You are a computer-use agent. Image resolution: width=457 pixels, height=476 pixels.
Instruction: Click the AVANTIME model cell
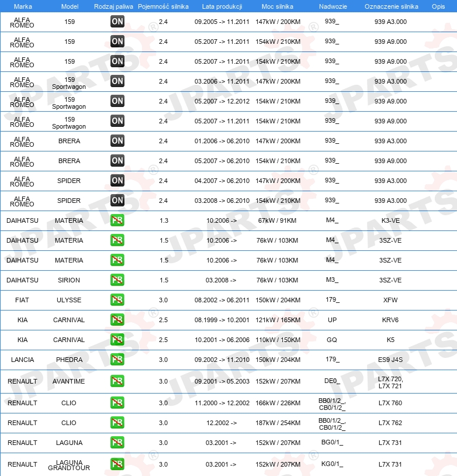point(68,381)
